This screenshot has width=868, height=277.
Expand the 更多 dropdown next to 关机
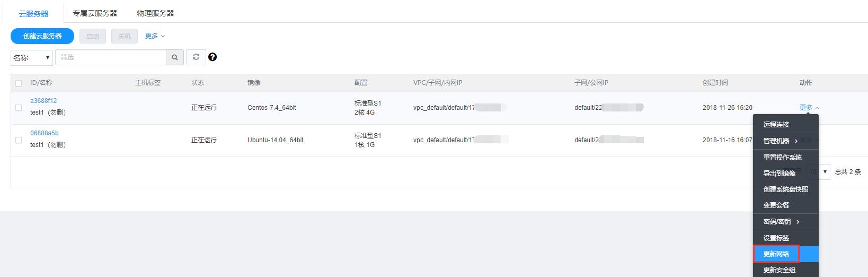pyautogui.click(x=155, y=36)
